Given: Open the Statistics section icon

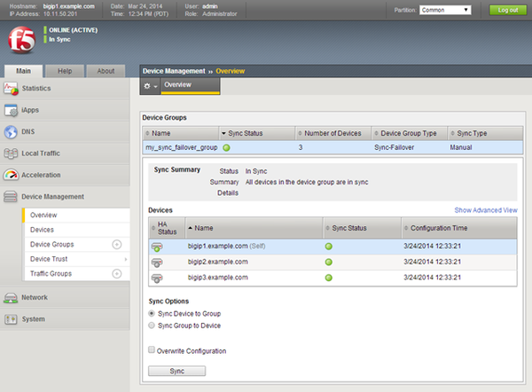Looking at the screenshot, I should tap(11, 89).
